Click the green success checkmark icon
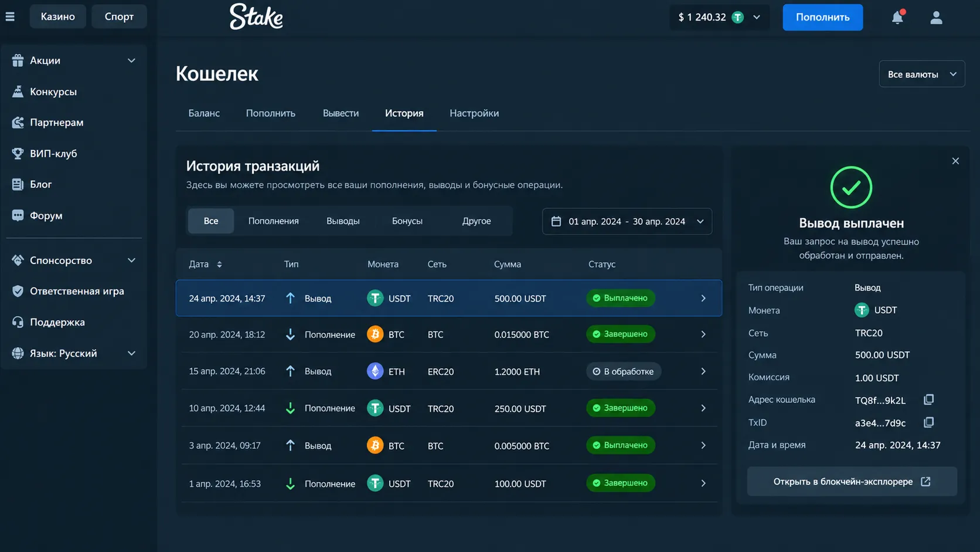980x552 pixels. pos(851,187)
